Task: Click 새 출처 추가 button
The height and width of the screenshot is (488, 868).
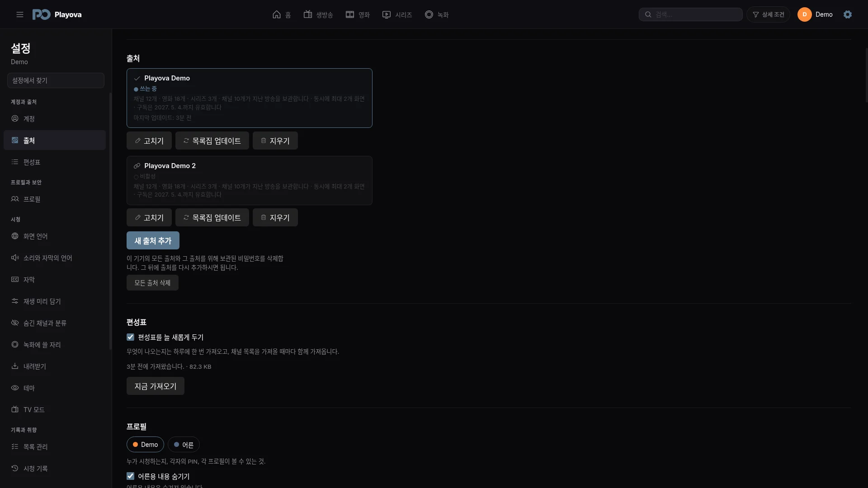Action: point(153,240)
